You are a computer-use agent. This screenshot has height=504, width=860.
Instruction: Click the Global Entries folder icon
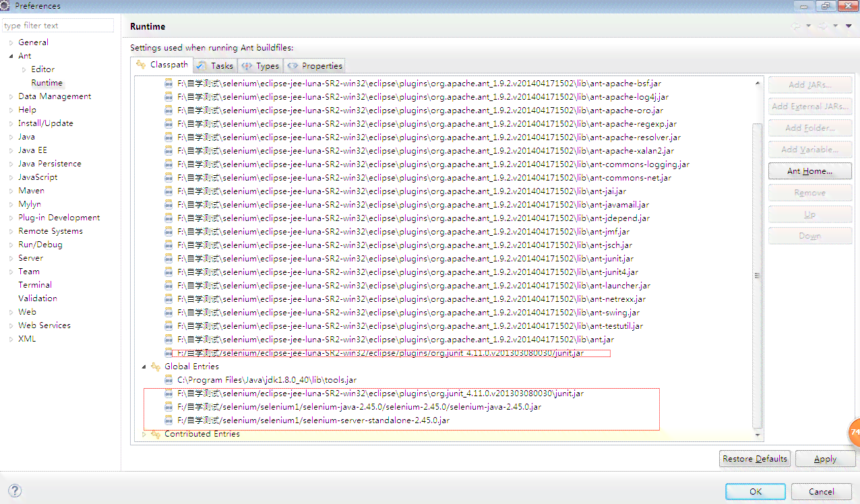[156, 367]
